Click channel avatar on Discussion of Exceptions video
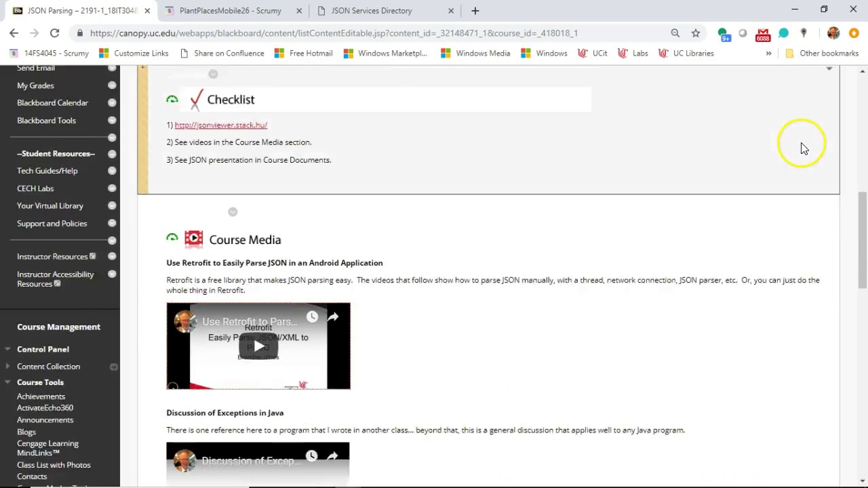The width and height of the screenshot is (868, 488). coord(184,461)
